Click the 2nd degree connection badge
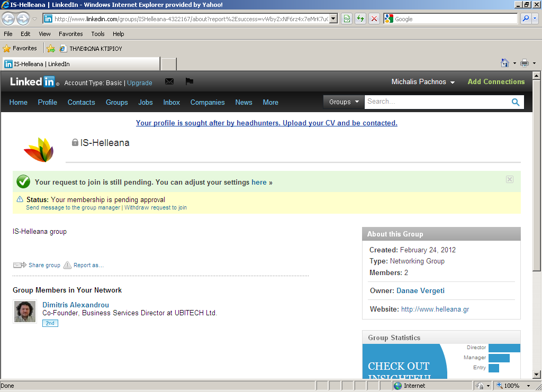The image size is (542, 392). [50, 323]
